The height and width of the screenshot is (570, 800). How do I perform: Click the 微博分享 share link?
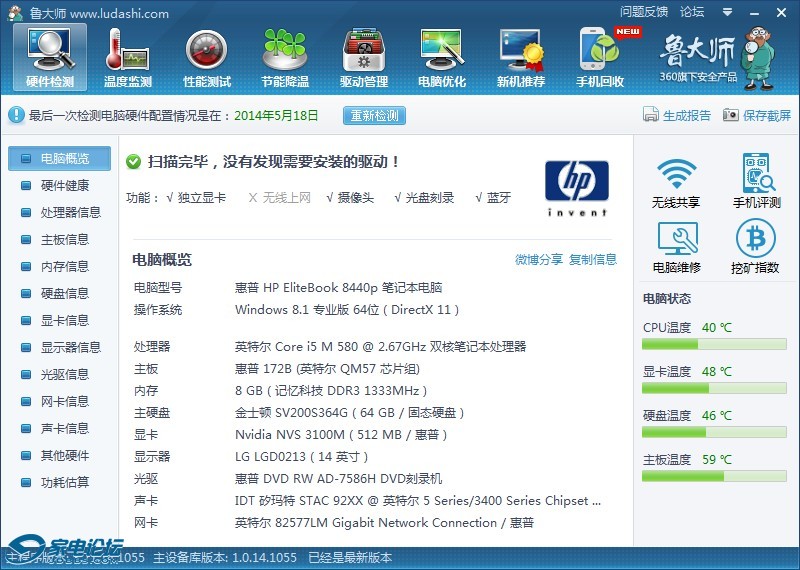(538, 260)
